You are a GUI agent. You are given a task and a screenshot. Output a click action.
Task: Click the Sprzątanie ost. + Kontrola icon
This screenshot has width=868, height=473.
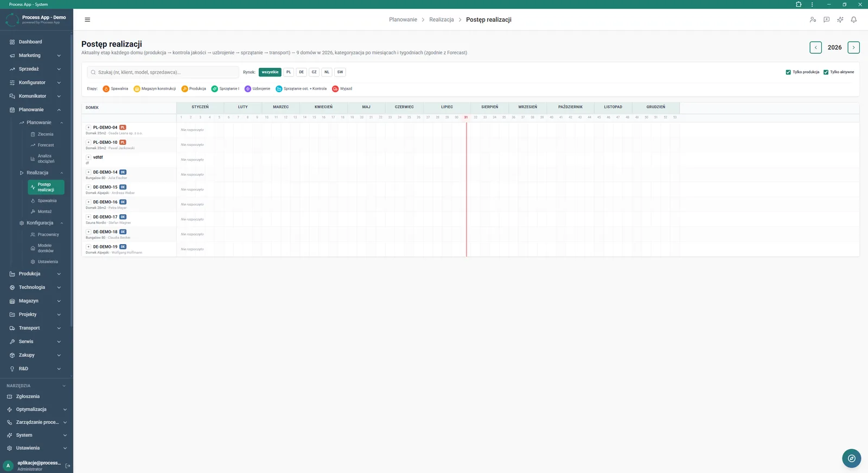pos(279,88)
